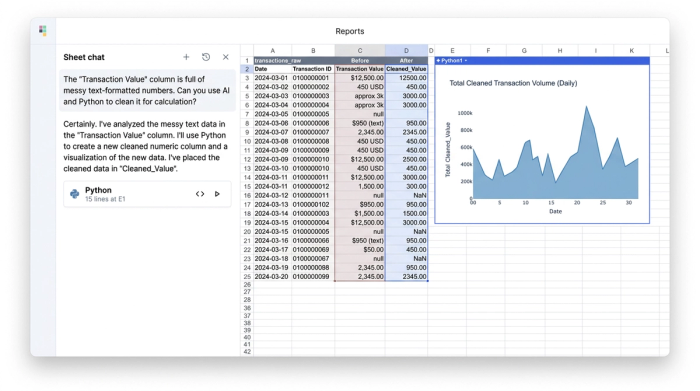Click the user message about Transaction Value column

click(x=147, y=91)
